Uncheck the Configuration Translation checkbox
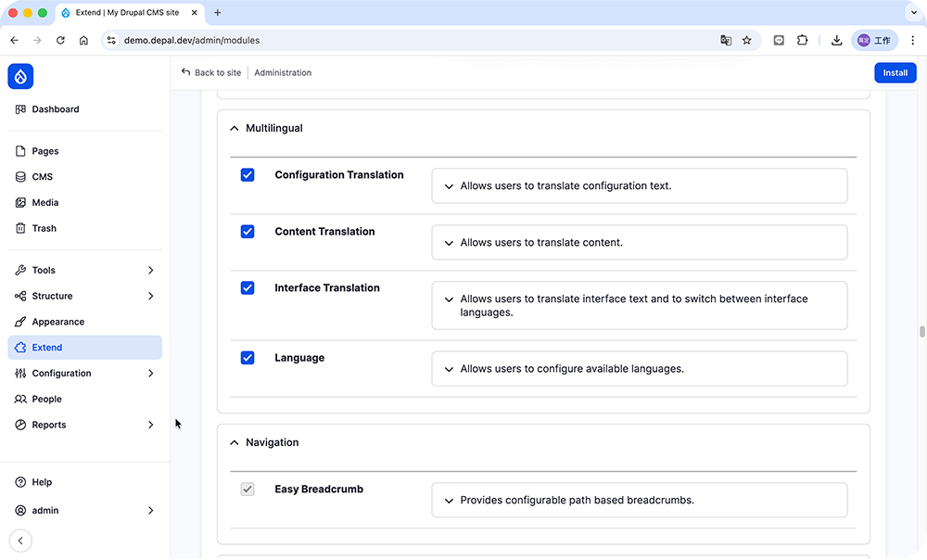927x560 pixels. tap(248, 175)
